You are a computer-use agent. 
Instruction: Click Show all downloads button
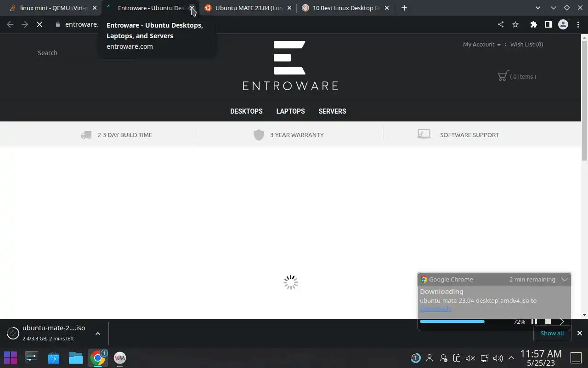tap(552, 333)
